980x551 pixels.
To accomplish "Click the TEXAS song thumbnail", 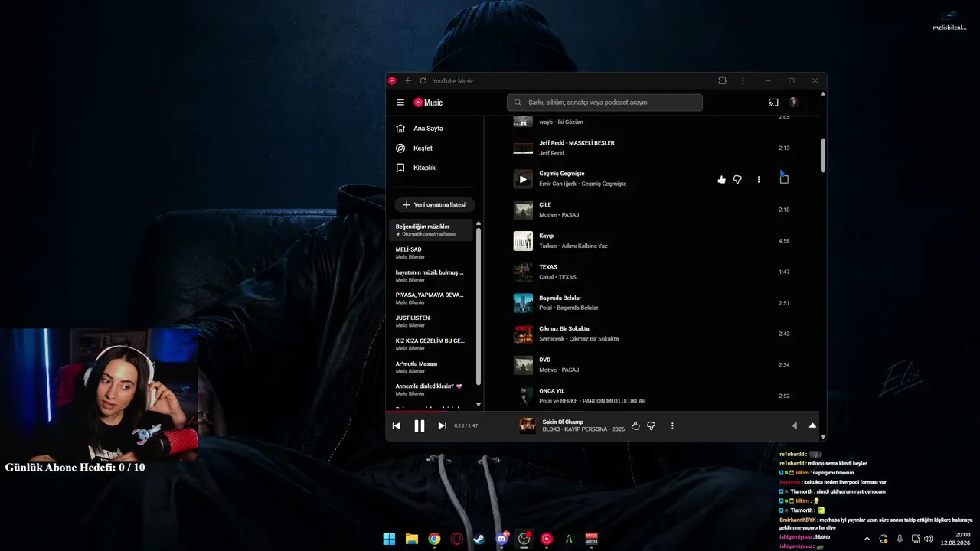I will [x=523, y=272].
